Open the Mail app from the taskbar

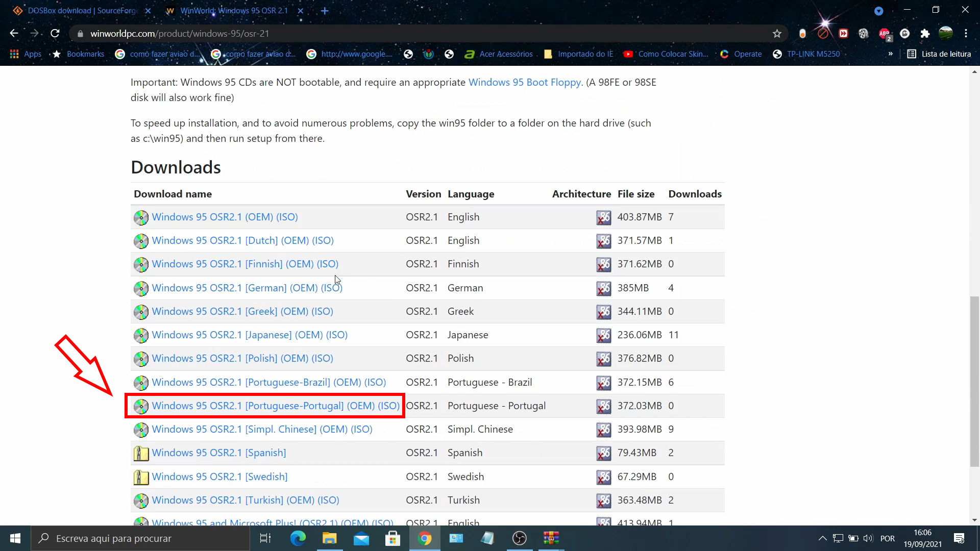(x=361, y=538)
